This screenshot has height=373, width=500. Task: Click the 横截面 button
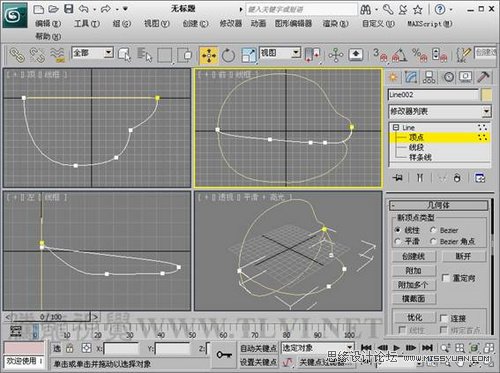414,299
